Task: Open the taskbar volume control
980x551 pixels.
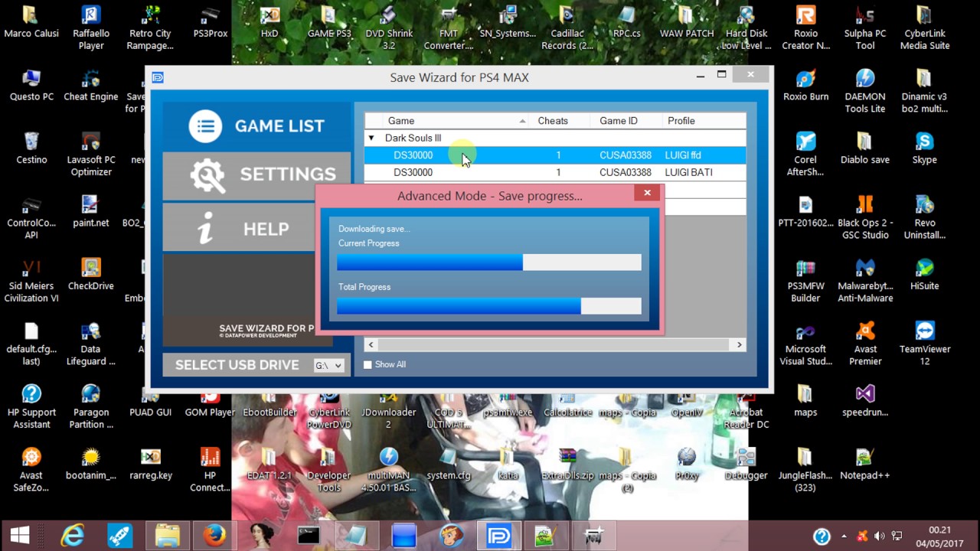Action: click(x=880, y=536)
